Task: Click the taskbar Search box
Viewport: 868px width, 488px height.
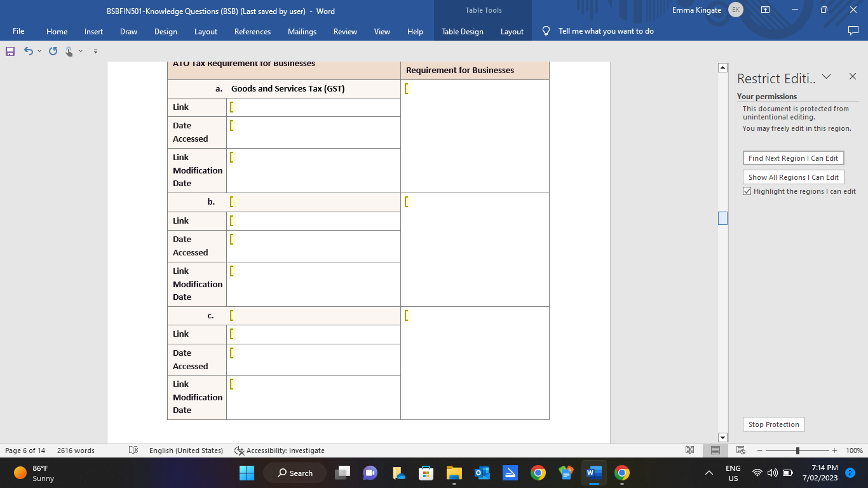Action: (295, 473)
